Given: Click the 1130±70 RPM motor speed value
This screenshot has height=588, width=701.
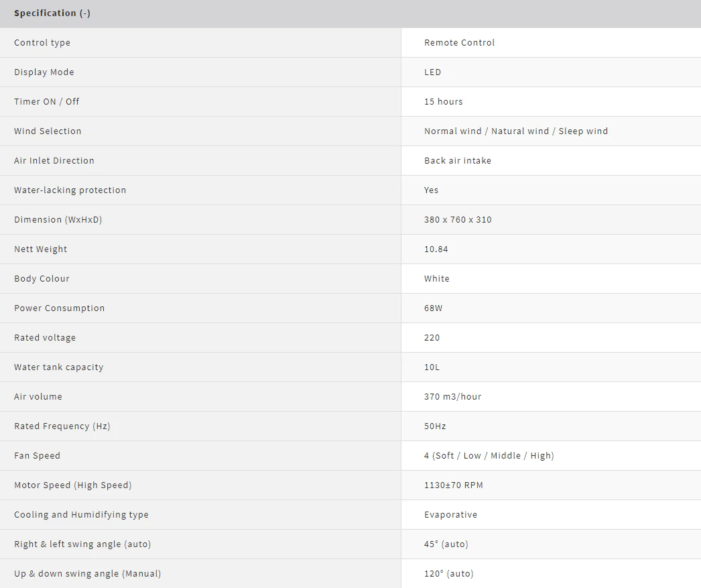Looking at the screenshot, I should [453, 485].
